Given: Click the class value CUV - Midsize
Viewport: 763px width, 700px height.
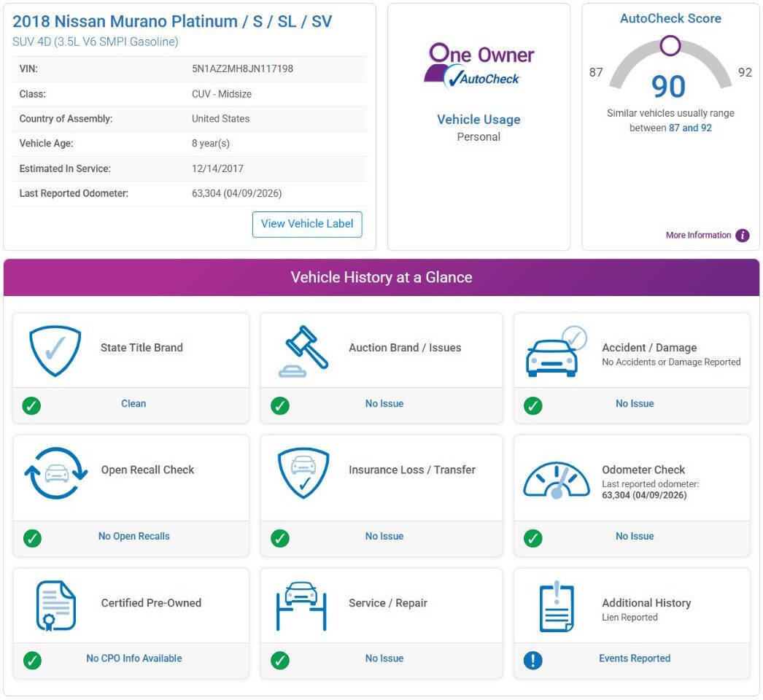Looking at the screenshot, I should coord(222,94).
